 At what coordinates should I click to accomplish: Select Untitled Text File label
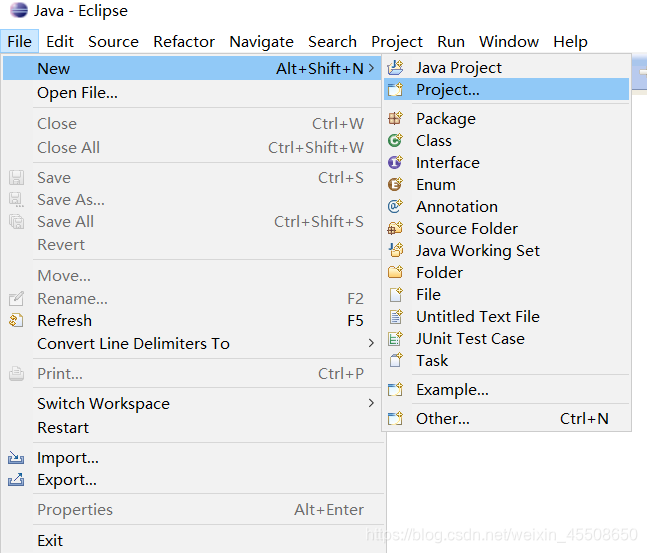478,317
